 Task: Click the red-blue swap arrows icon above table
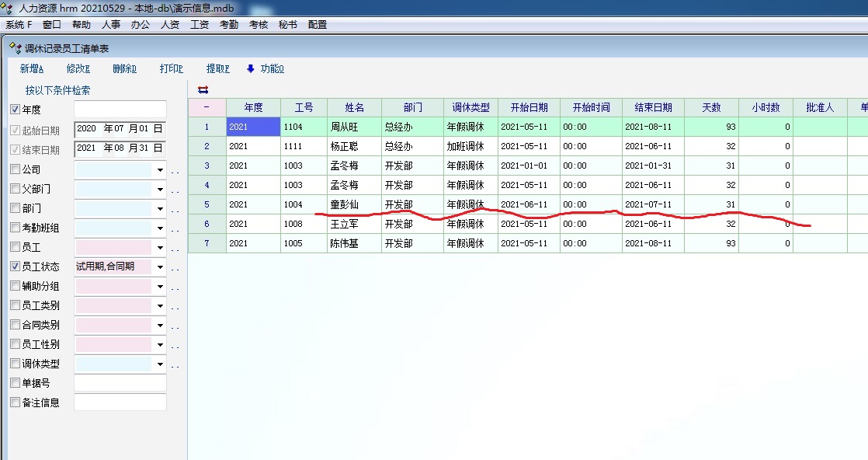(x=203, y=90)
